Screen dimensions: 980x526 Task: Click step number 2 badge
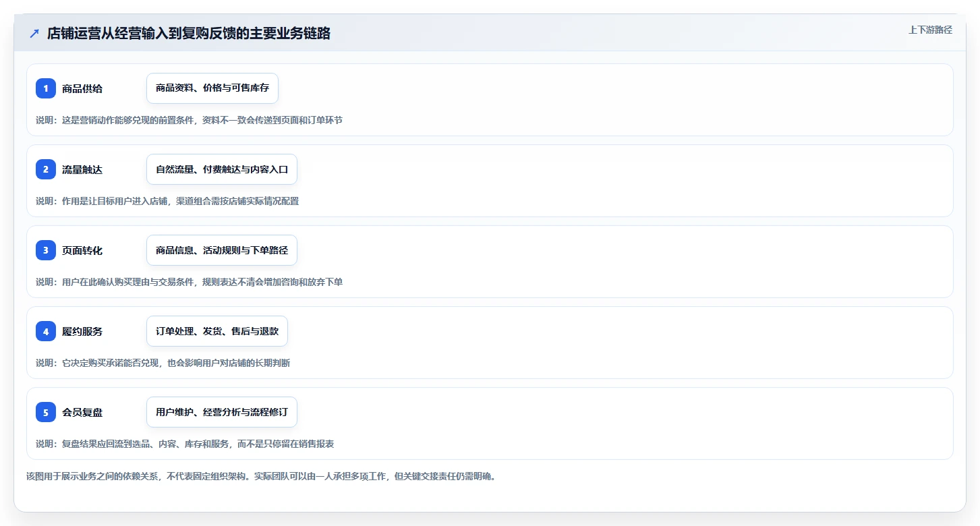pyautogui.click(x=46, y=169)
